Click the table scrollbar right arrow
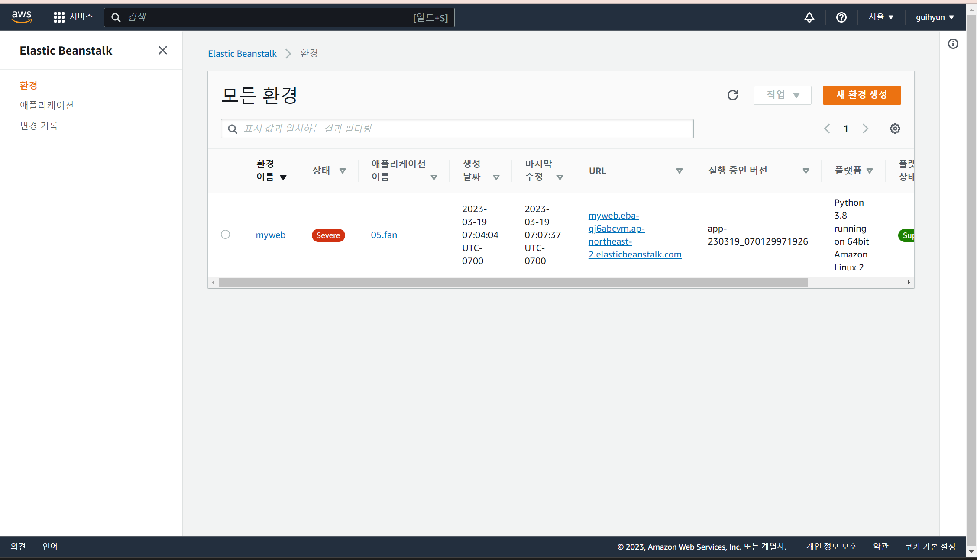Screen dimensions: 977x560 [909, 282]
